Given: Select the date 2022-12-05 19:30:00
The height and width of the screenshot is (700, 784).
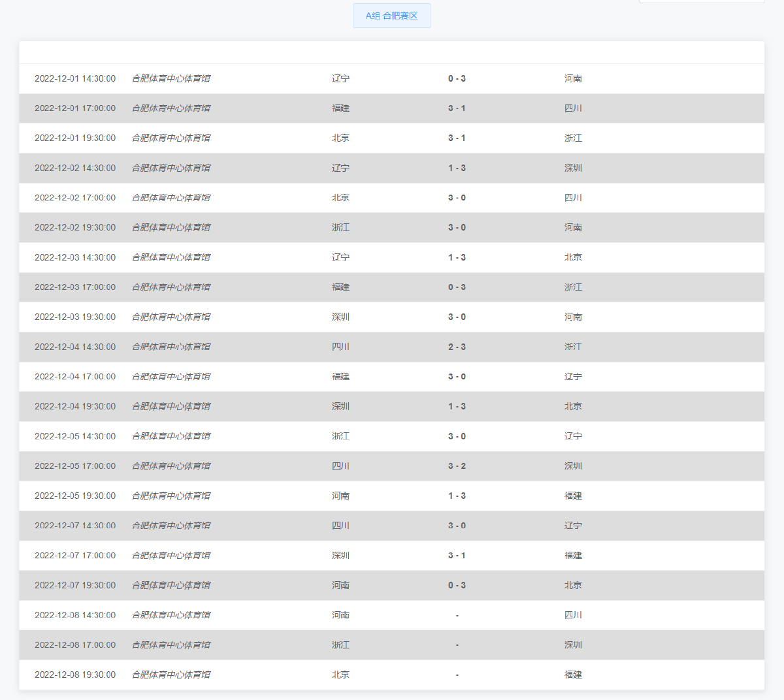Looking at the screenshot, I should pos(75,496).
